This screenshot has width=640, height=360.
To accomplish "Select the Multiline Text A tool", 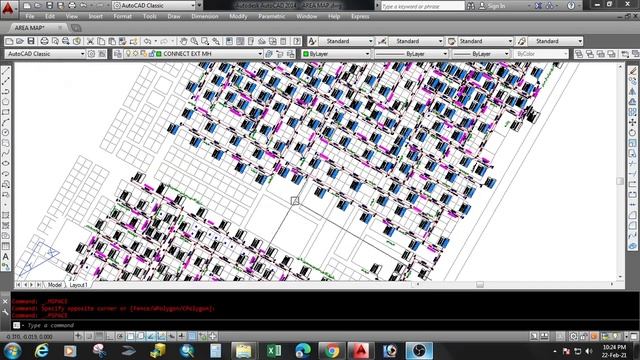I will [x=6, y=257].
